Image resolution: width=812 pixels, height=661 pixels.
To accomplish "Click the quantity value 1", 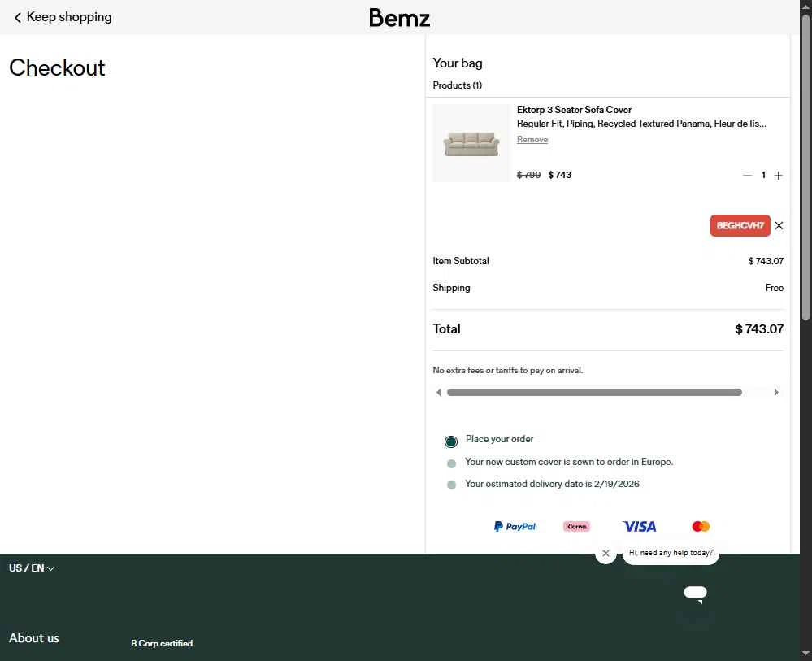I will pos(762,175).
